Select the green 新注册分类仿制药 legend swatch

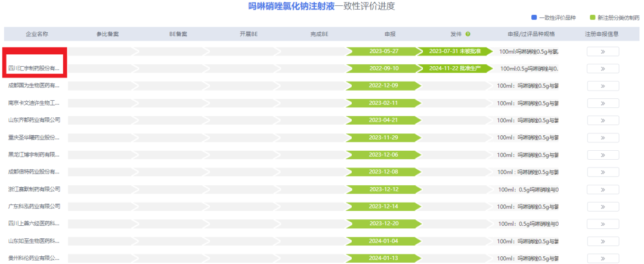[x=592, y=18]
